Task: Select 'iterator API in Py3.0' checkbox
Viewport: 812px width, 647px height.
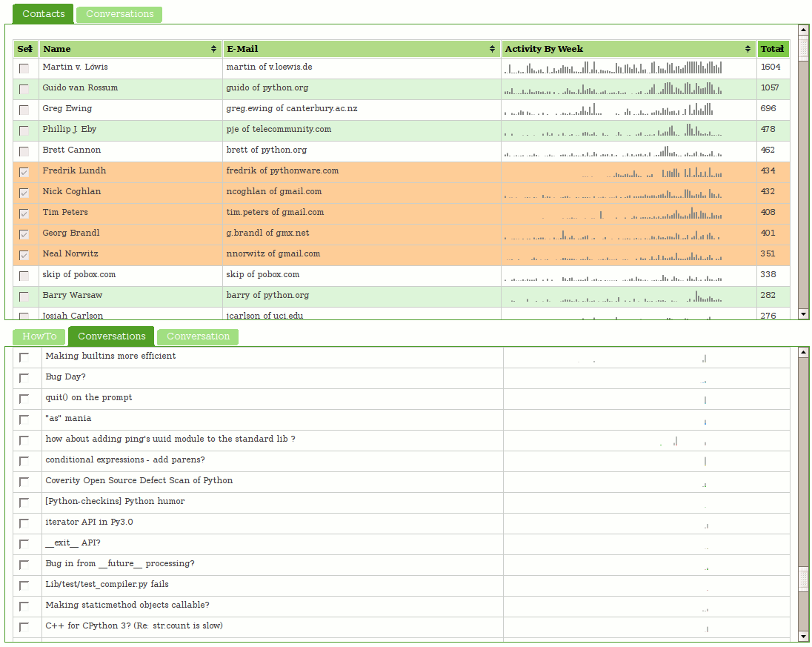Action: [x=24, y=523]
